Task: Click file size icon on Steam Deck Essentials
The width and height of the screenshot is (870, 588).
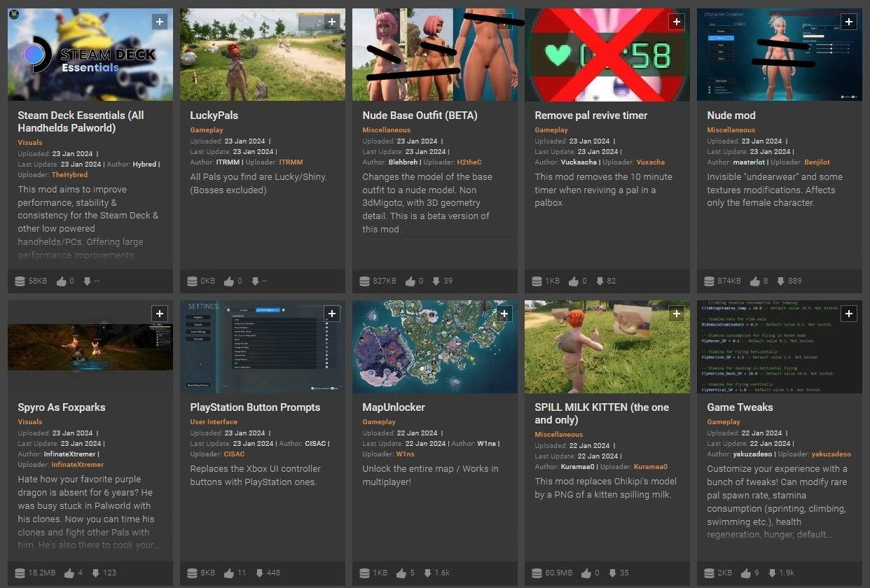Action: 20,281
